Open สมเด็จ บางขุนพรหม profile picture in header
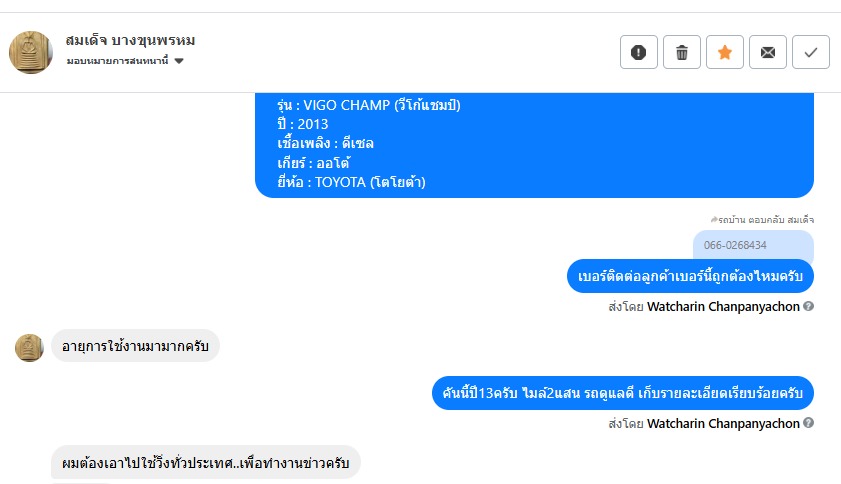 (x=31, y=52)
